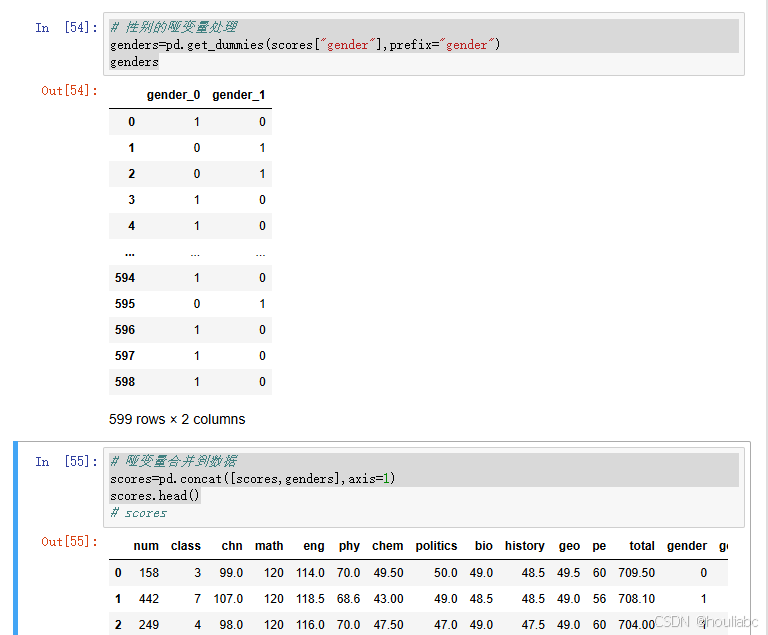Screen dimensions: 768x635
Task: Click the In [55] cell prompt
Action: 66,462
